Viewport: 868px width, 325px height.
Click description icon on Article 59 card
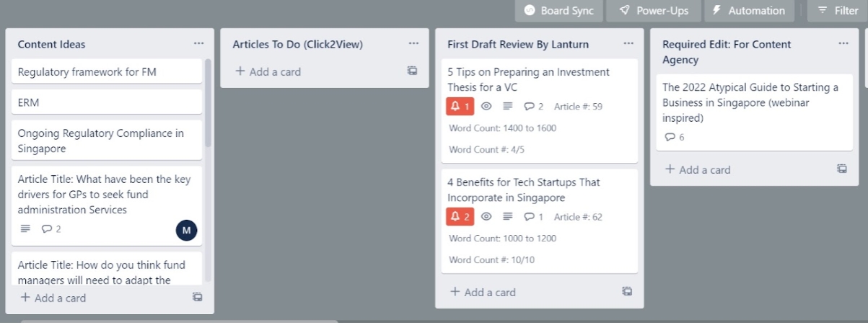(508, 107)
